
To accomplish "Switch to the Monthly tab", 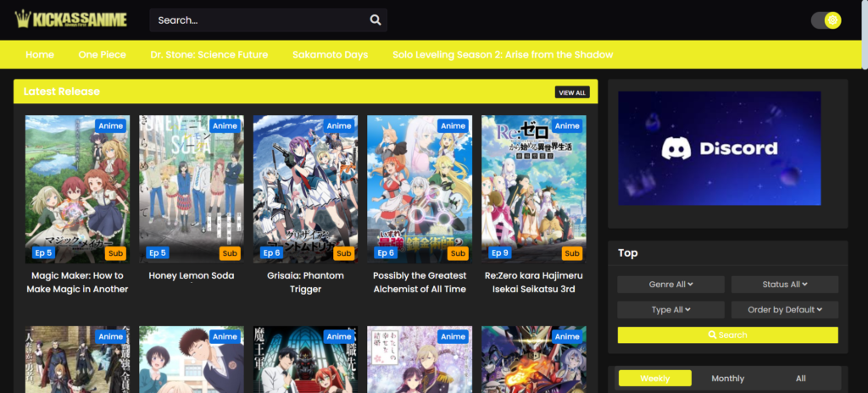I will pyautogui.click(x=728, y=379).
